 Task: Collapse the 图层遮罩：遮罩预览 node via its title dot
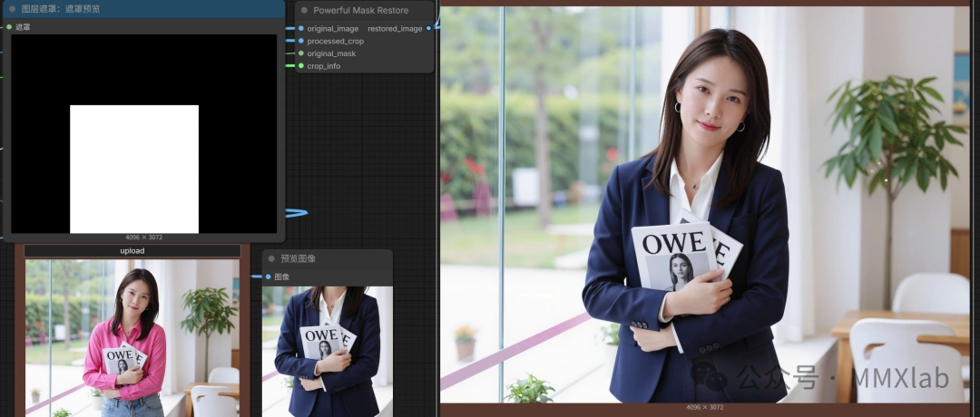pos(12,9)
